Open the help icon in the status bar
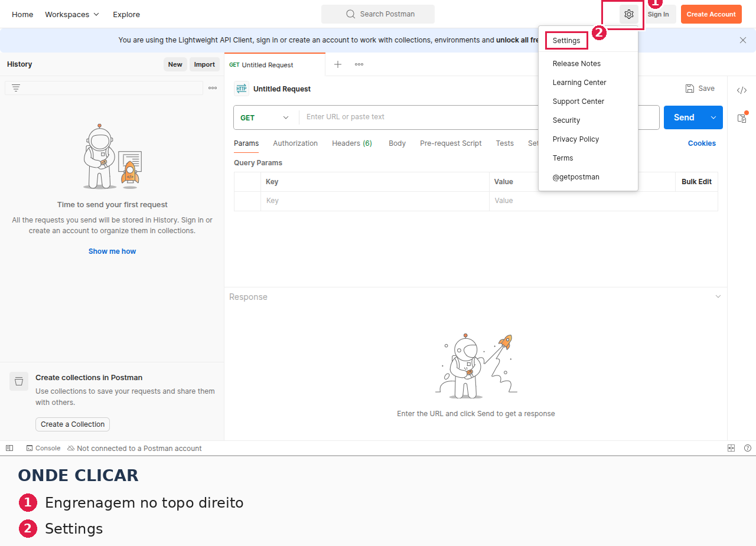 [748, 448]
